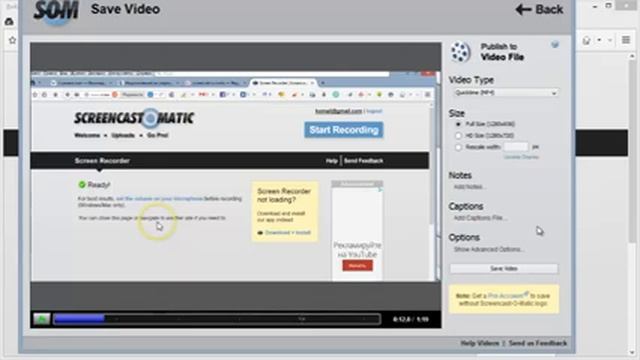
Task: Select the Full Size radio option
Action: coord(458,124)
